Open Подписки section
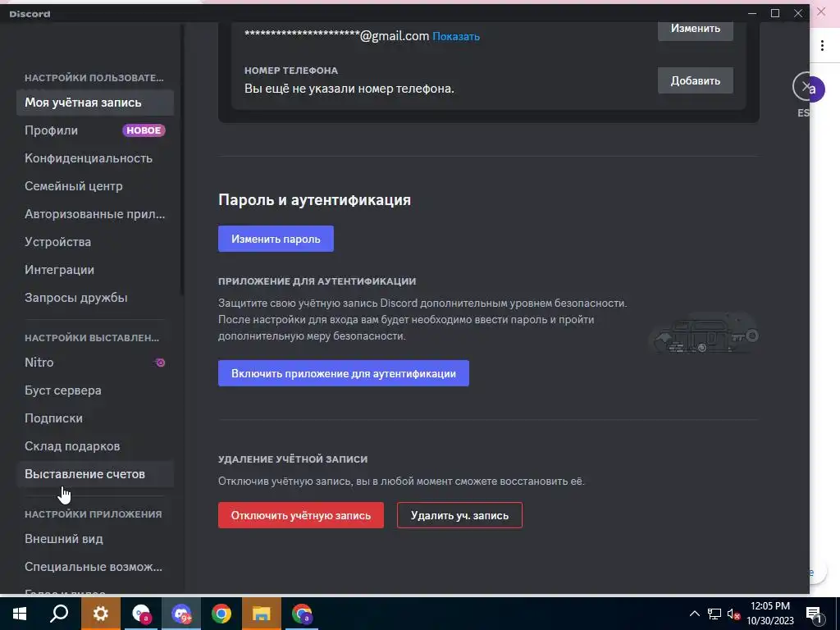Viewport: 840px width, 630px height. 95,418
